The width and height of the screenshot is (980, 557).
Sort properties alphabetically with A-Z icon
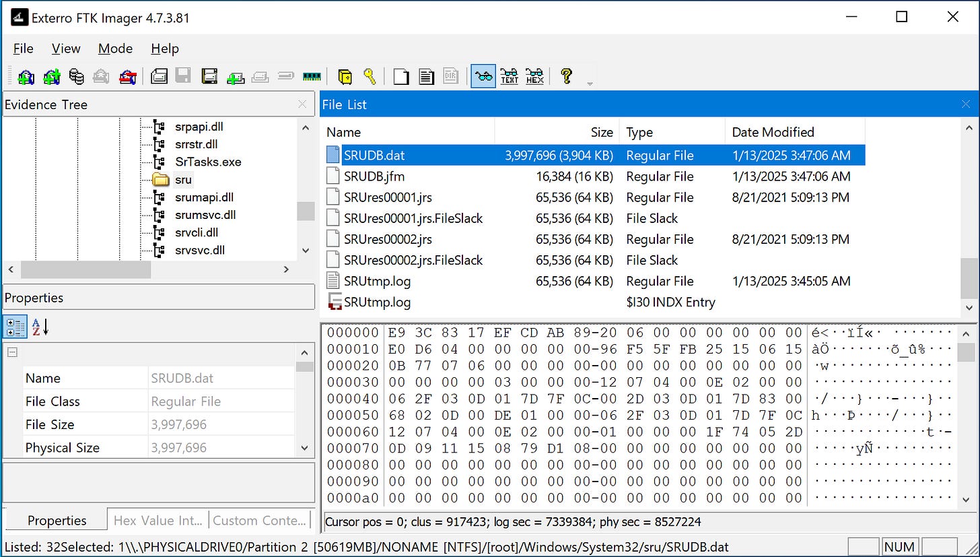[40, 327]
